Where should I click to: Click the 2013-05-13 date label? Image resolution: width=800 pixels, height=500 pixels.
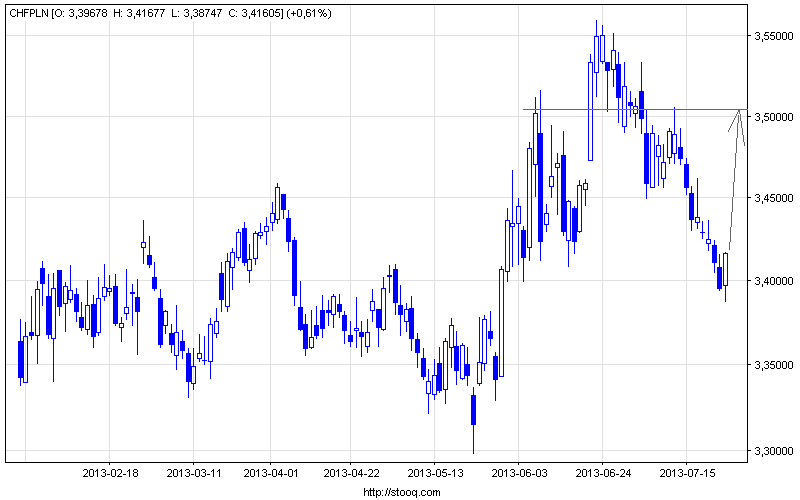(435, 473)
